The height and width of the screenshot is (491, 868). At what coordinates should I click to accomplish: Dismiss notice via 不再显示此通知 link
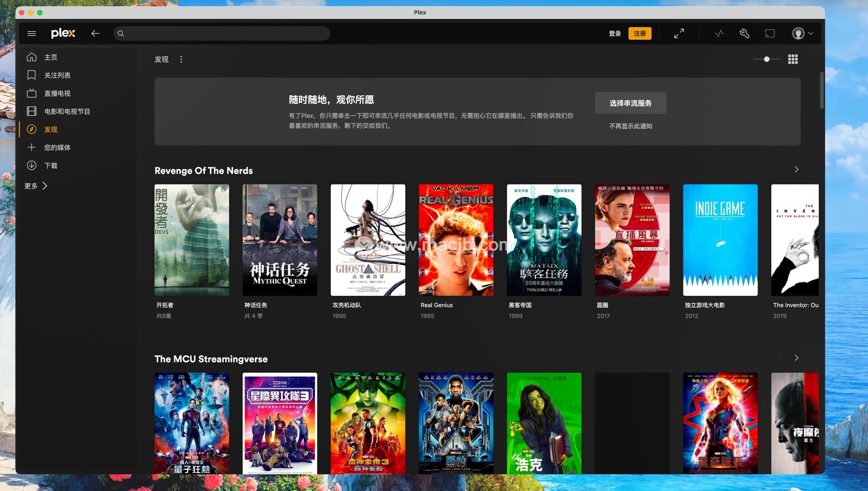pos(630,126)
